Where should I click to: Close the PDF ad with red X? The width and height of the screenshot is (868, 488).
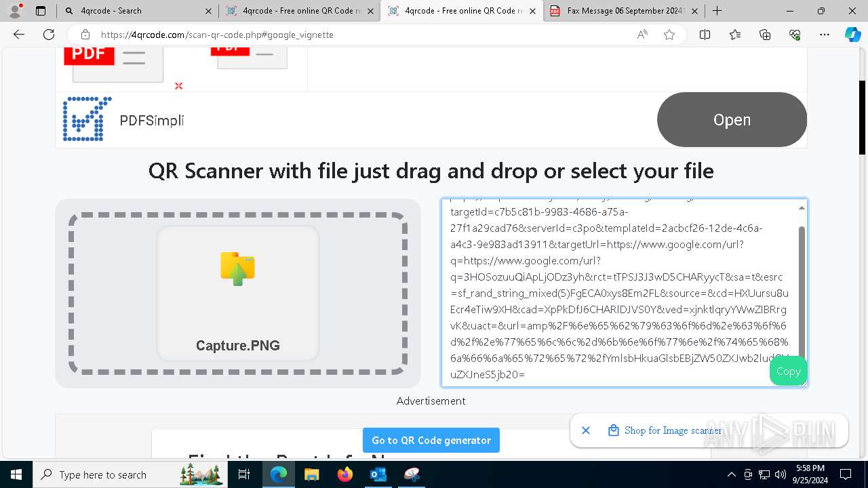[x=178, y=86]
